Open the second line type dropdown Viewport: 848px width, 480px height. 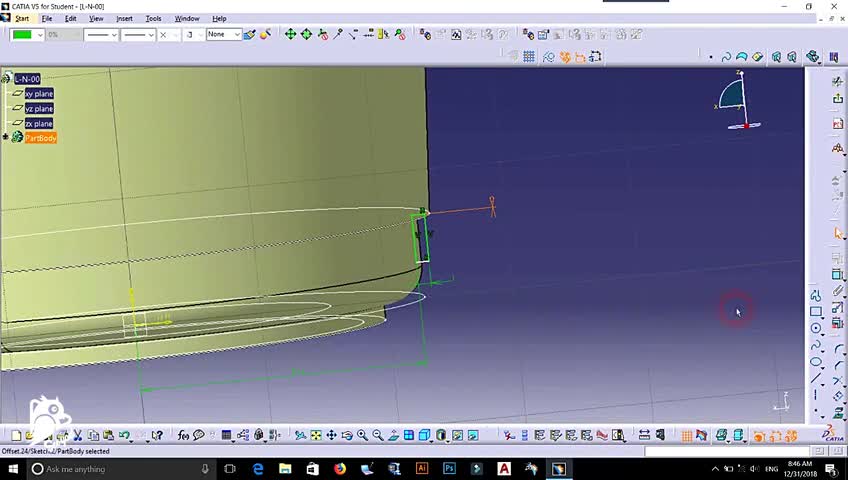click(x=138, y=35)
